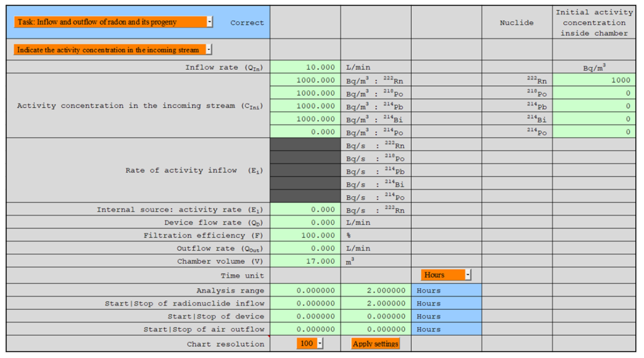Select the radionuclide inflow stop time cell
644x358 pixels.
[376, 303]
